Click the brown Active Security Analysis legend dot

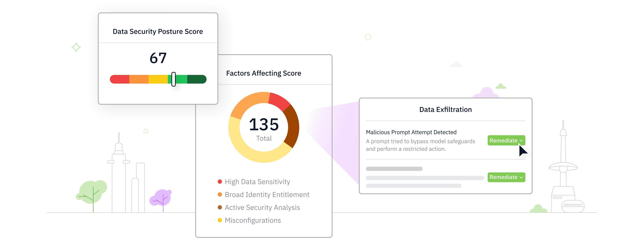click(220, 208)
